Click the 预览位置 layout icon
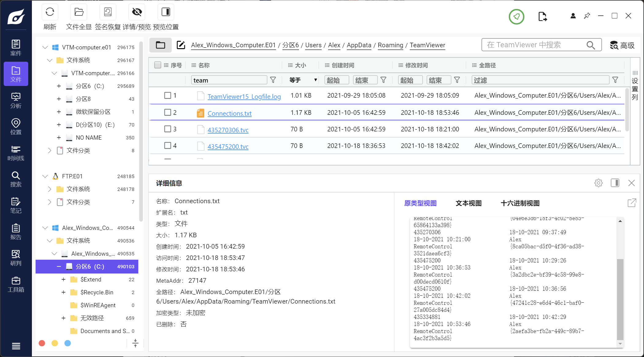Screen dimensions: 644x357 click(166, 12)
